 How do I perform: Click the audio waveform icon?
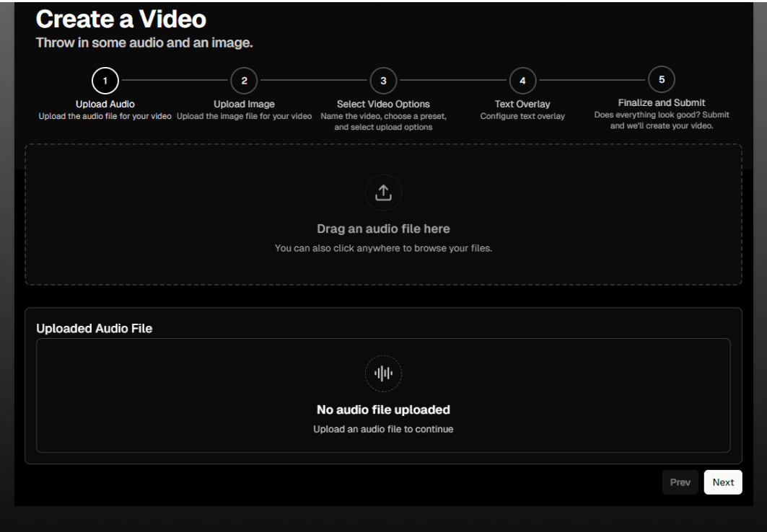pyautogui.click(x=383, y=373)
